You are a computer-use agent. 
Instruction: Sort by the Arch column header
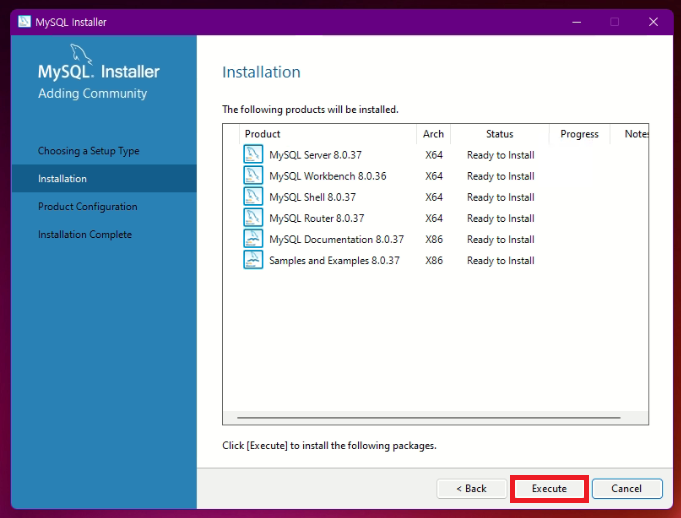(x=433, y=134)
